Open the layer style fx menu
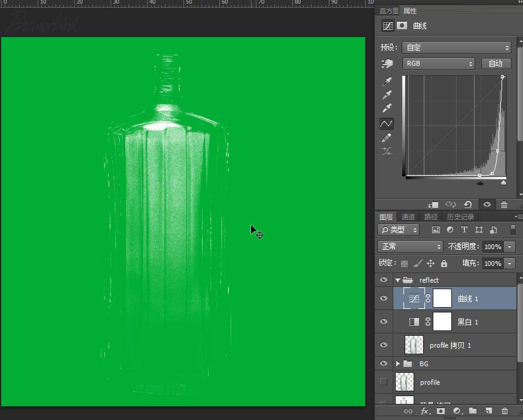 tap(425, 411)
